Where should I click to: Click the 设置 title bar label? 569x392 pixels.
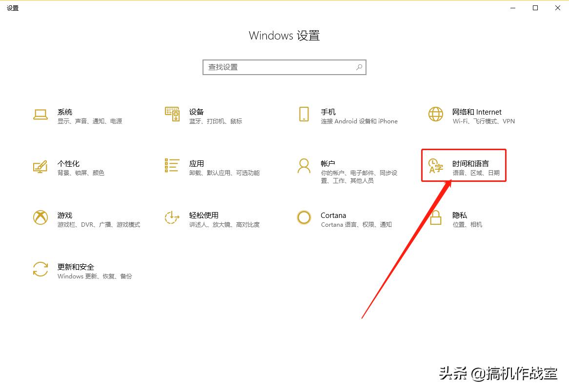[13, 8]
